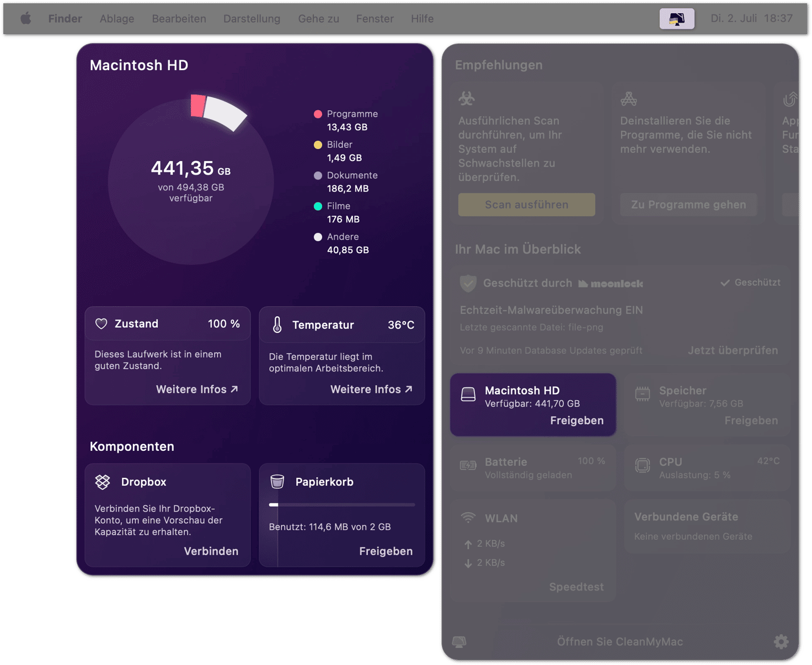This screenshot has height=665, width=812.
Task: Open the Hilfe menu
Action: (x=423, y=18)
